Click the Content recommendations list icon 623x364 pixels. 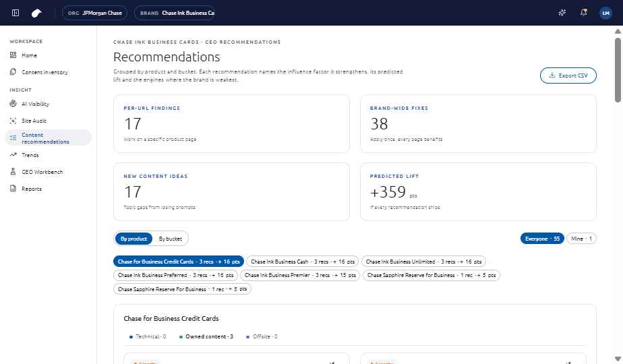pyautogui.click(x=13, y=138)
